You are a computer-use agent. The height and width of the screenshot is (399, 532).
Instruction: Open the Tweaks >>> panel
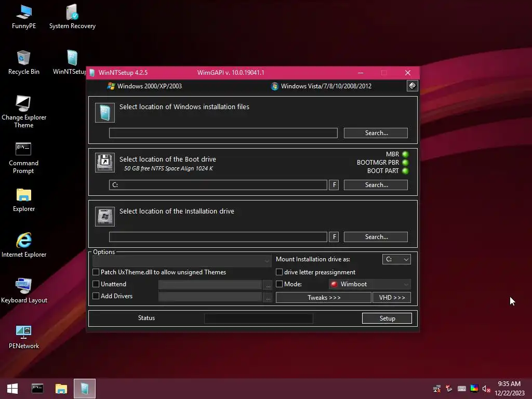tap(323, 298)
